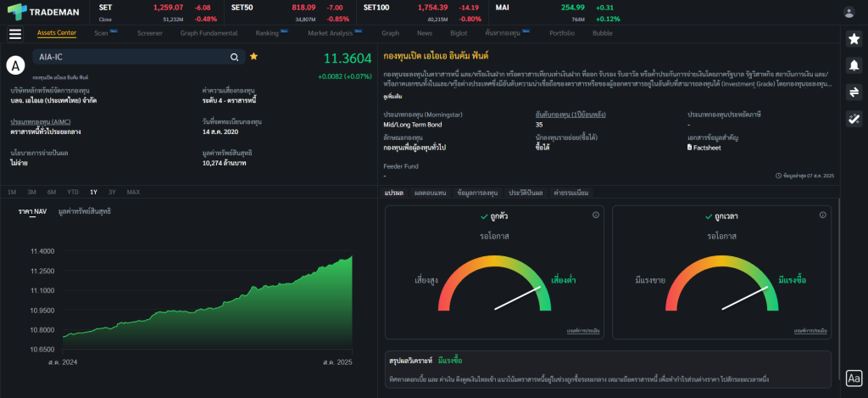Image resolution: width=868 pixels, height=398 pixels.
Task: Click info icon on ถูกตัว gauge card
Action: click(x=596, y=216)
